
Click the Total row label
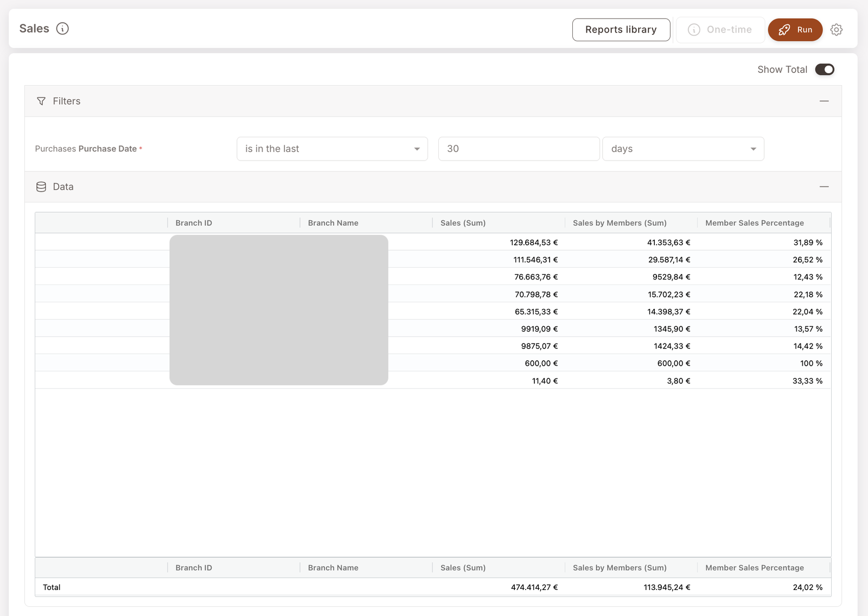[52, 587]
